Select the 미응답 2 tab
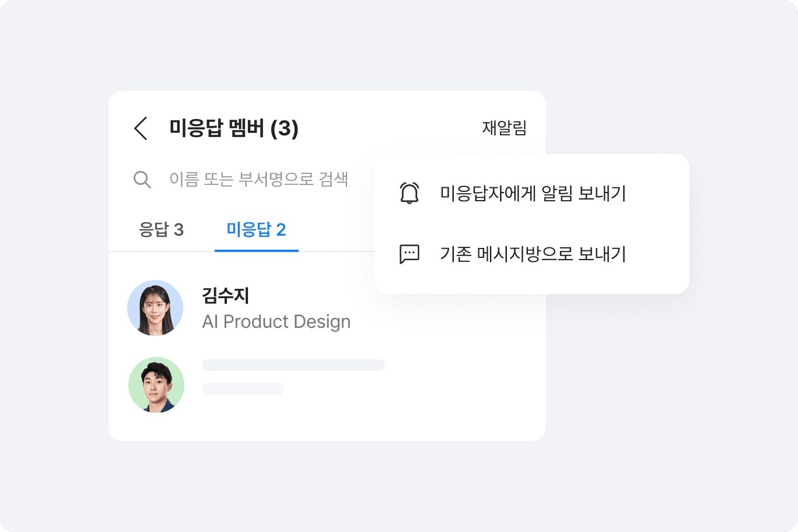The height and width of the screenshot is (532, 798). coord(256,230)
